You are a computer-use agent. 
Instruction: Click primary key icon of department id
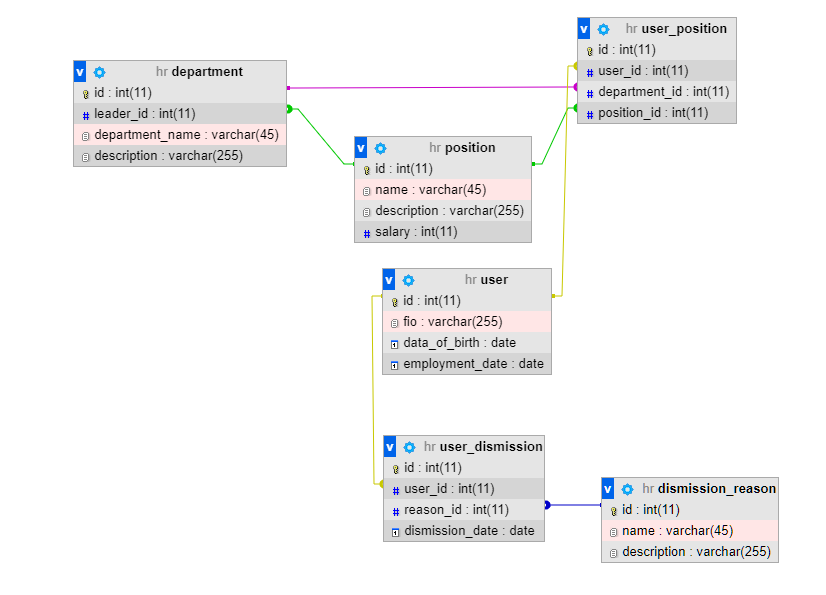tap(86, 93)
